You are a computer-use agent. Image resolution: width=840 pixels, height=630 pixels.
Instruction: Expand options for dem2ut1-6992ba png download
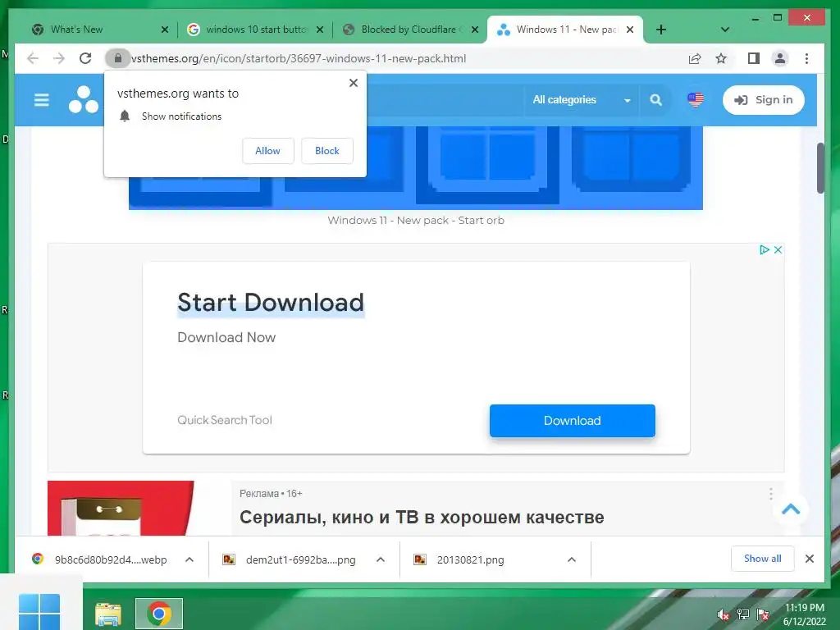coord(381,559)
